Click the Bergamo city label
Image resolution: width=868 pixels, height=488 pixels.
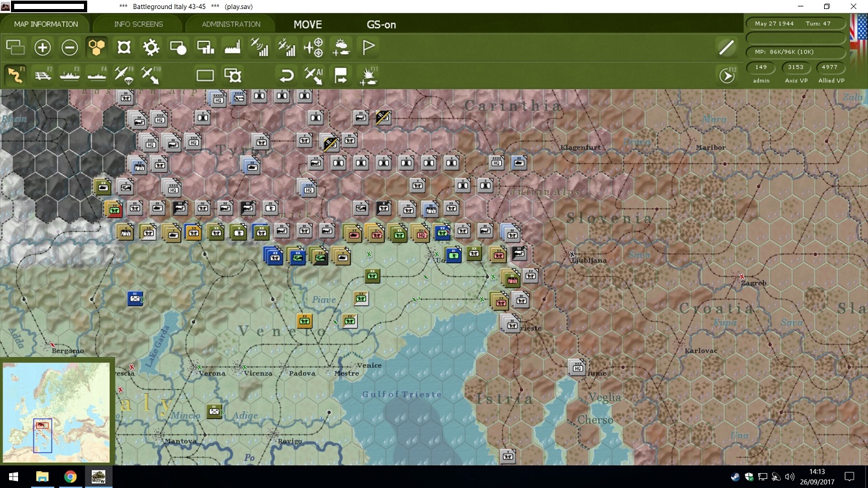click(x=68, y=351)
